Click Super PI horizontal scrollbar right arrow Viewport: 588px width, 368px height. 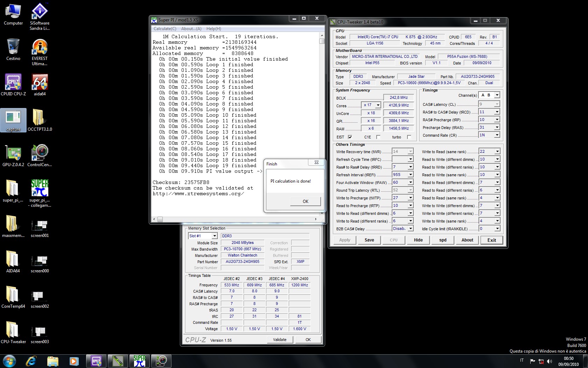[x=316, y=219]
